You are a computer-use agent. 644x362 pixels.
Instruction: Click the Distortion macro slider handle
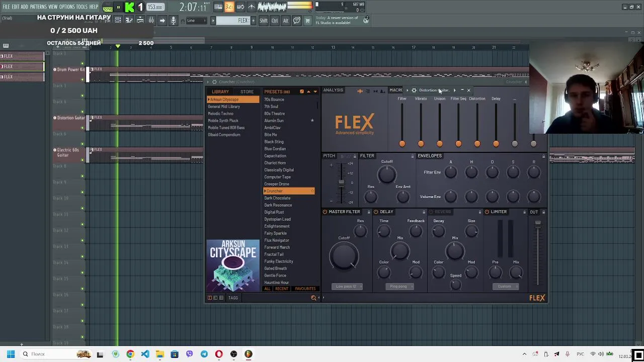click(x=477, y=144)
